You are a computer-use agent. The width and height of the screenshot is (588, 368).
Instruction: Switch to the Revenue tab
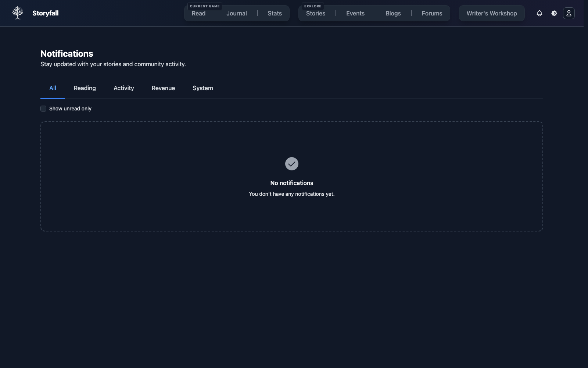163,88
